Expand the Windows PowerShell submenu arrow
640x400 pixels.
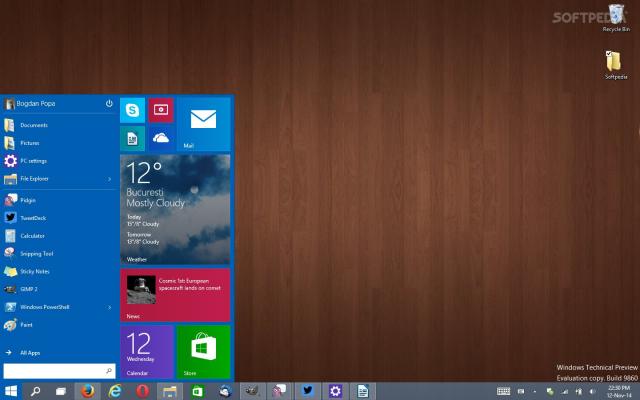[x=109, y=307]
